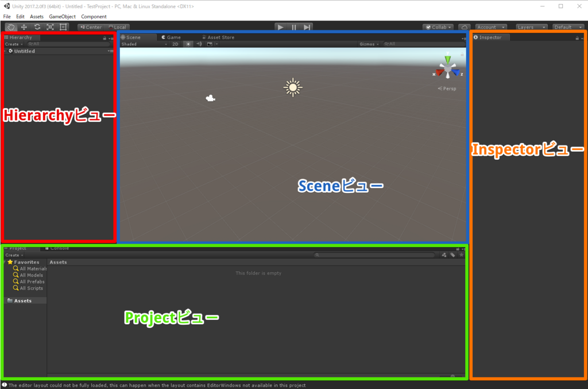This screenshot has width=588, height=389.
Task: Open scene effects dropdown arrow
Action: click(216, 44)
